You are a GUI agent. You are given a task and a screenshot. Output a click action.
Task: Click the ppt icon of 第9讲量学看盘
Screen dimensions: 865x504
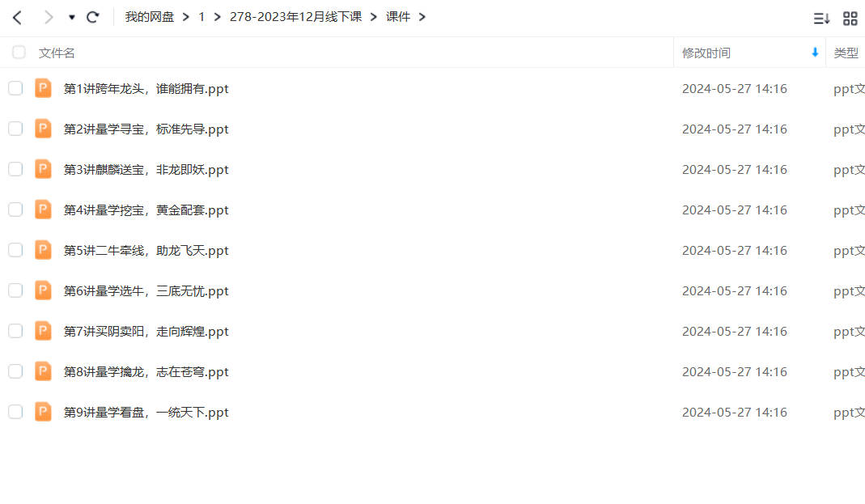[43, 412]
